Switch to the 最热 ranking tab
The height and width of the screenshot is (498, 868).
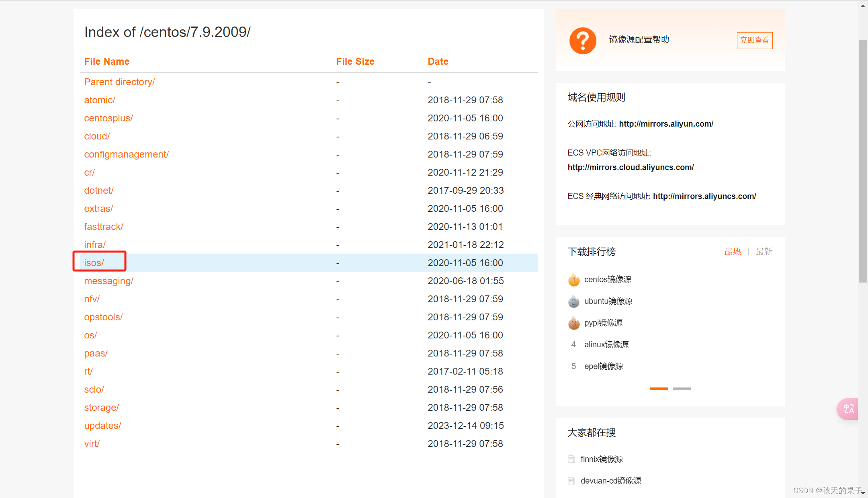[x=732, y=252]
